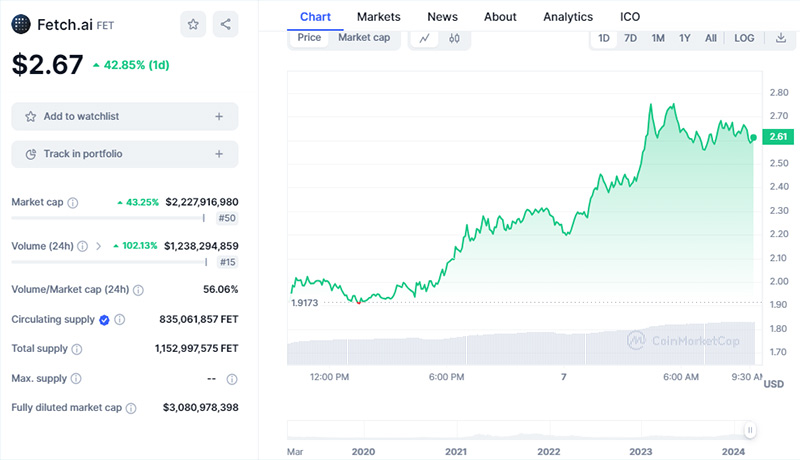Click the Circulating supply verified badge

point(104,319)
